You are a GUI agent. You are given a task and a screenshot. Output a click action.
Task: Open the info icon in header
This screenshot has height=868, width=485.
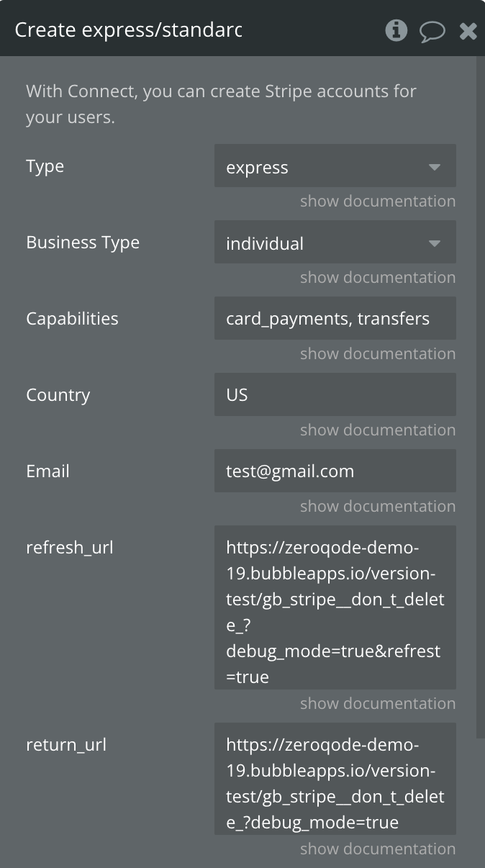click(396, 30)
